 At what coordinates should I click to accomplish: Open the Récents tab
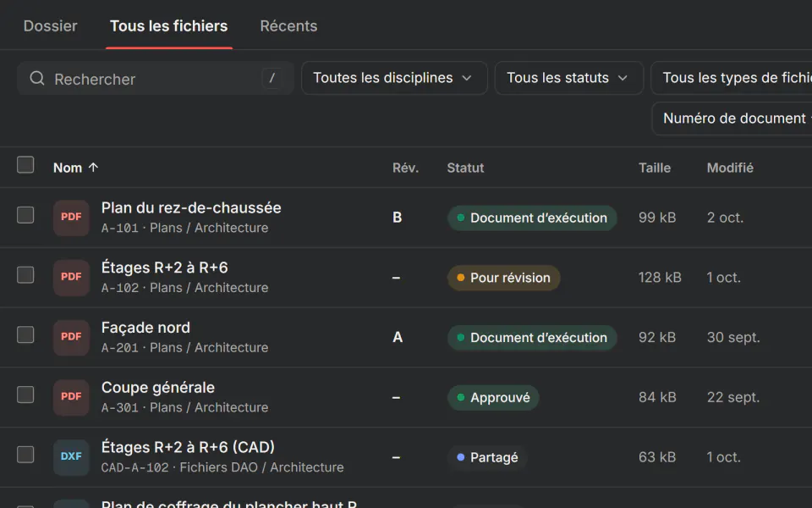[x=288, y=26]
